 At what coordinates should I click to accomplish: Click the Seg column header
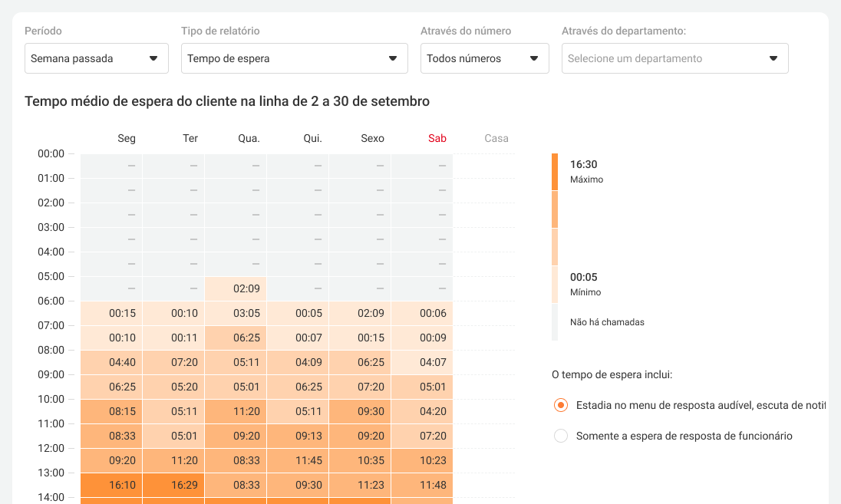(x=127, y=139)
